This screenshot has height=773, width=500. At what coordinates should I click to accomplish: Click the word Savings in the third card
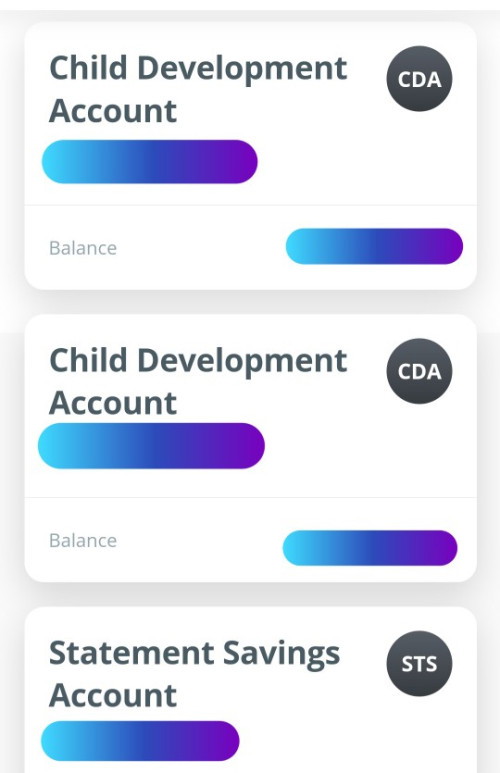click(282, 656)
